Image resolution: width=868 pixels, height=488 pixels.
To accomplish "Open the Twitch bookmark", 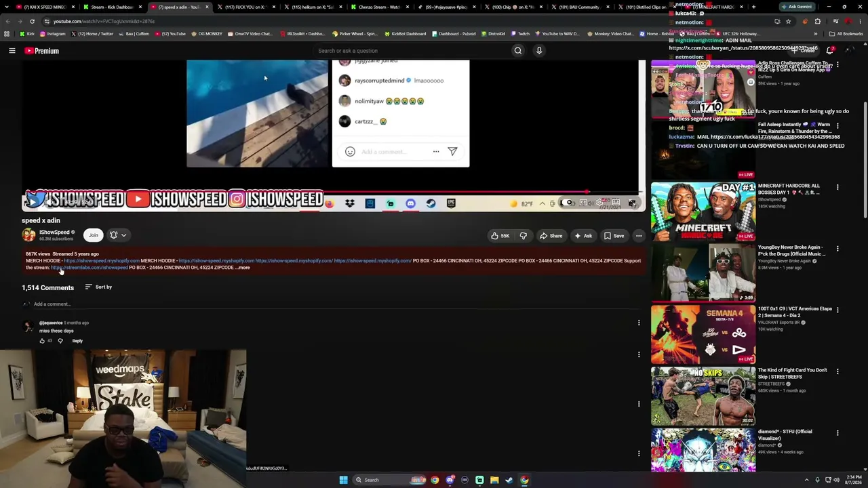I will coord(520,34).
